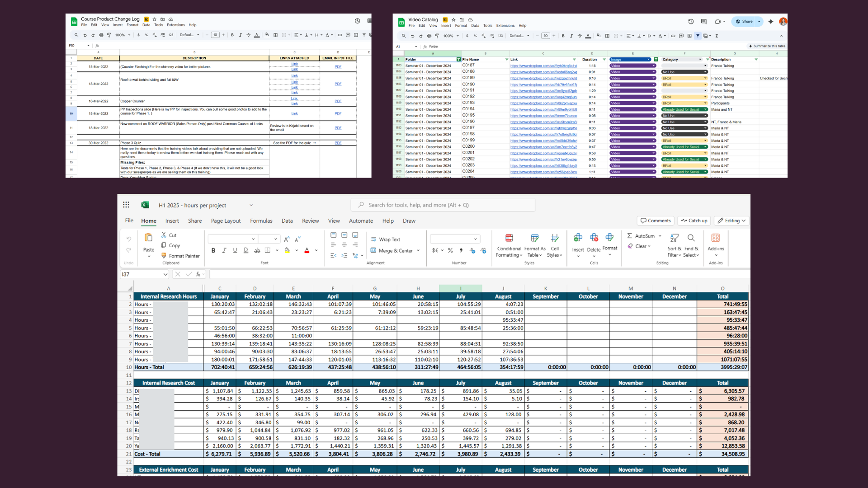Viewport: 868px width, 488px height.
Task: Click the Catch up button in Excel
Action: 694,221
